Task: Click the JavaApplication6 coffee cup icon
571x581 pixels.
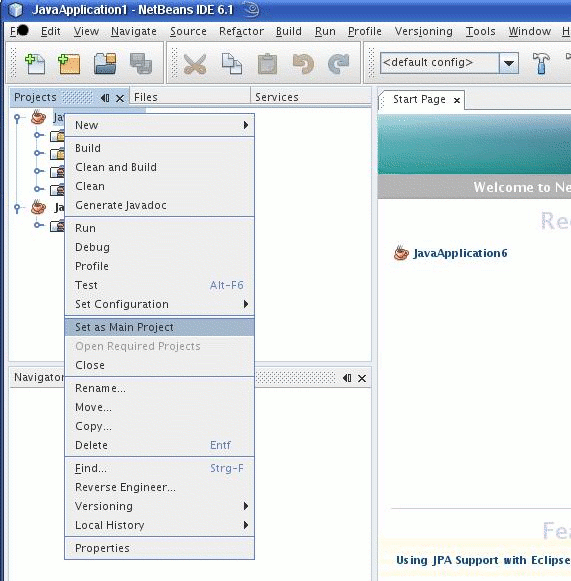Action: (x=401, y=253)
